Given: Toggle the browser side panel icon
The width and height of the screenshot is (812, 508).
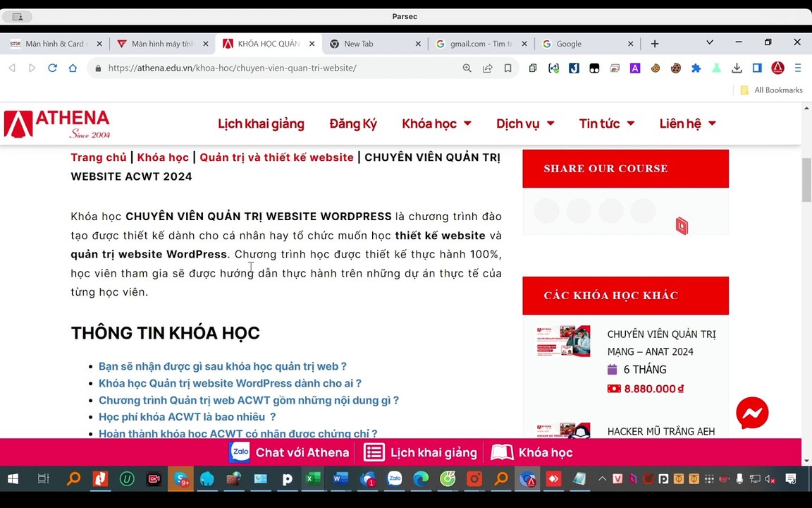Looking at the screenshot, I should click(757, 68).
